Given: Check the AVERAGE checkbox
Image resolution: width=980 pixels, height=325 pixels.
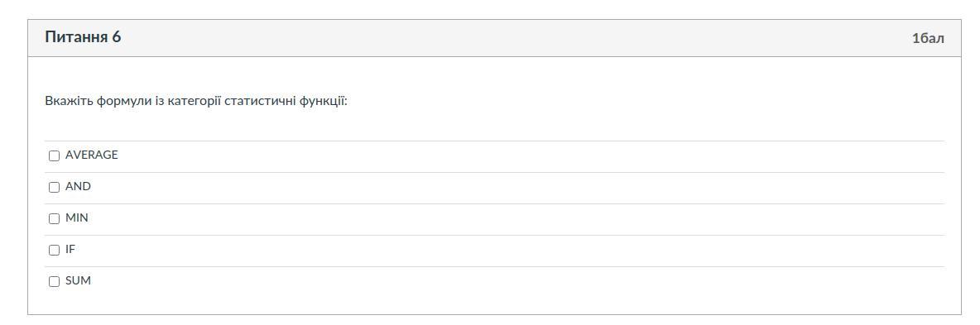Looking at the screenshot, I should tap(55, 155).
